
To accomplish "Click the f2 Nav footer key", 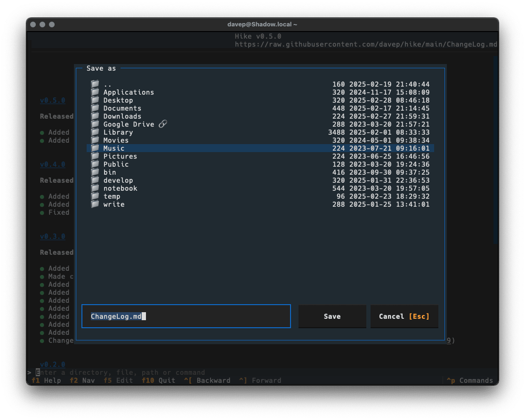I will [82, 380].
